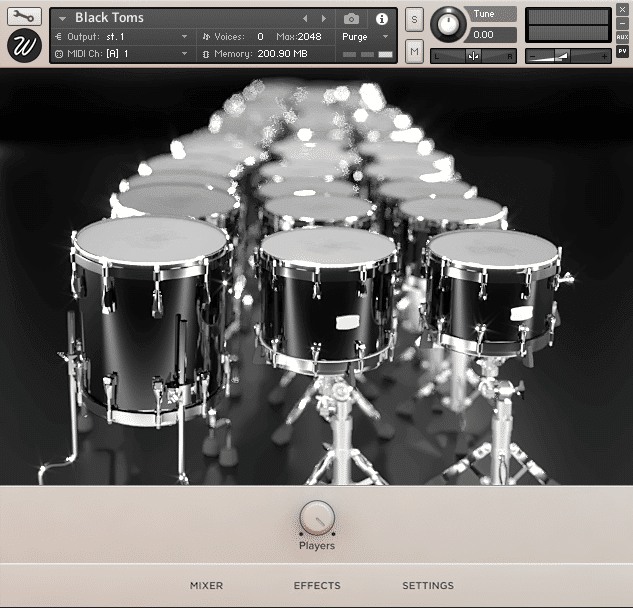
Task: Open the wrench edit mode icon
Action: (25, 17)
